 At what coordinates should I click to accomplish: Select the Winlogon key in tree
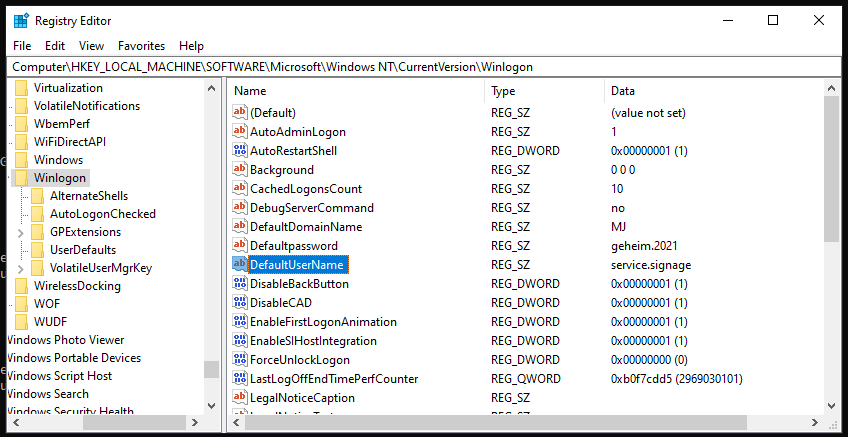click(59, 178)
